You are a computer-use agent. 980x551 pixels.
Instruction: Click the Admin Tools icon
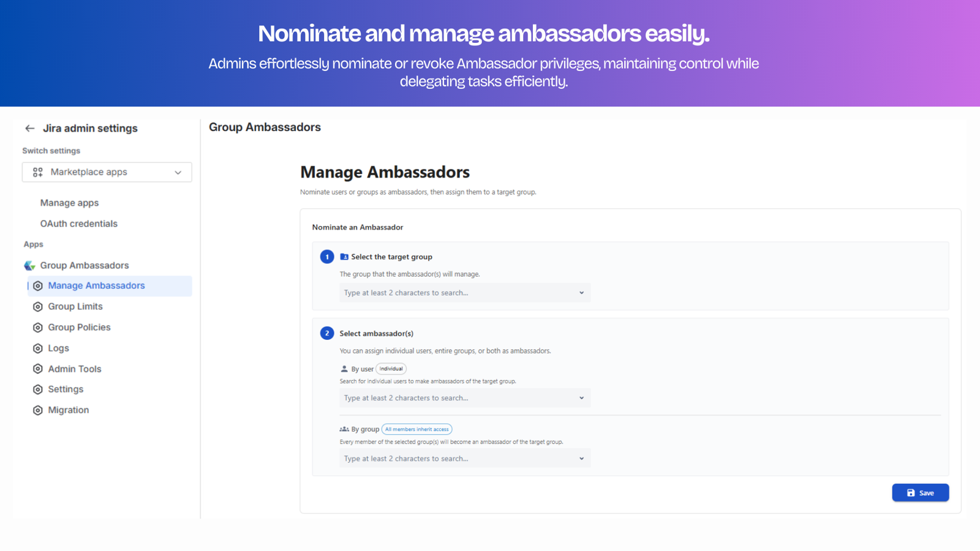pos(38,369)
